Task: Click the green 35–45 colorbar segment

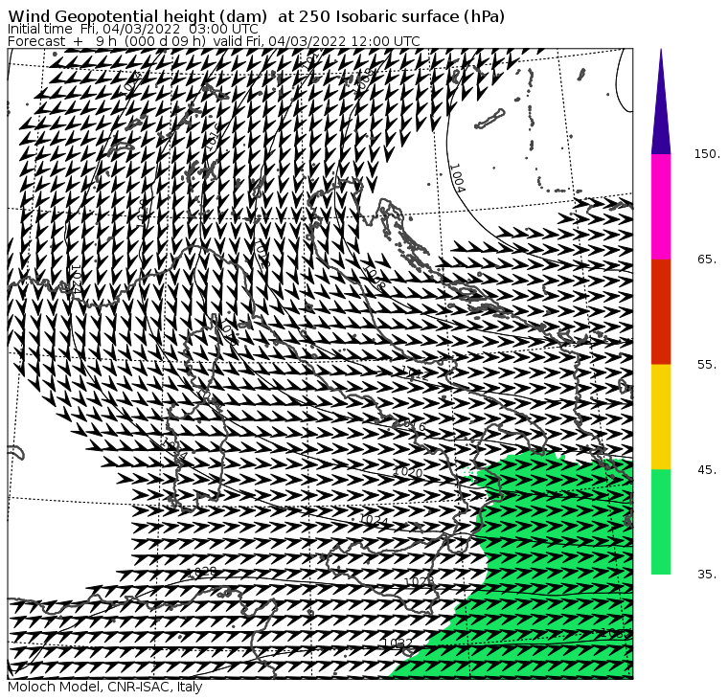Action: click(x=661, y=522)
